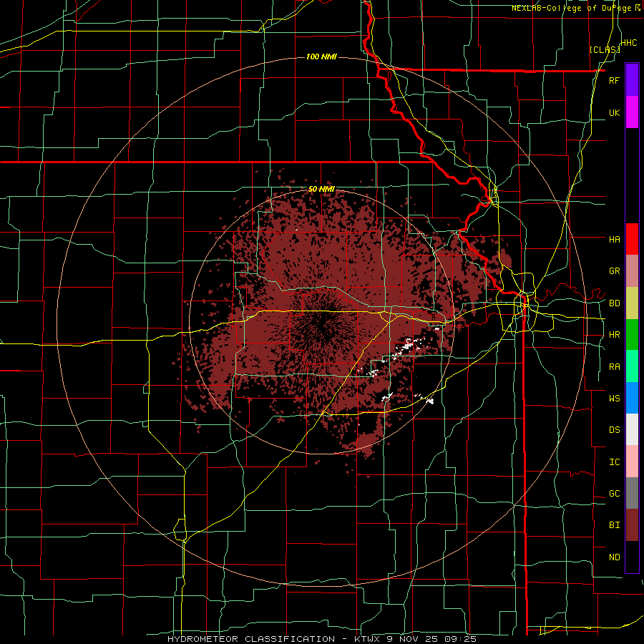Click the KTWX radar site identifier

369,639
